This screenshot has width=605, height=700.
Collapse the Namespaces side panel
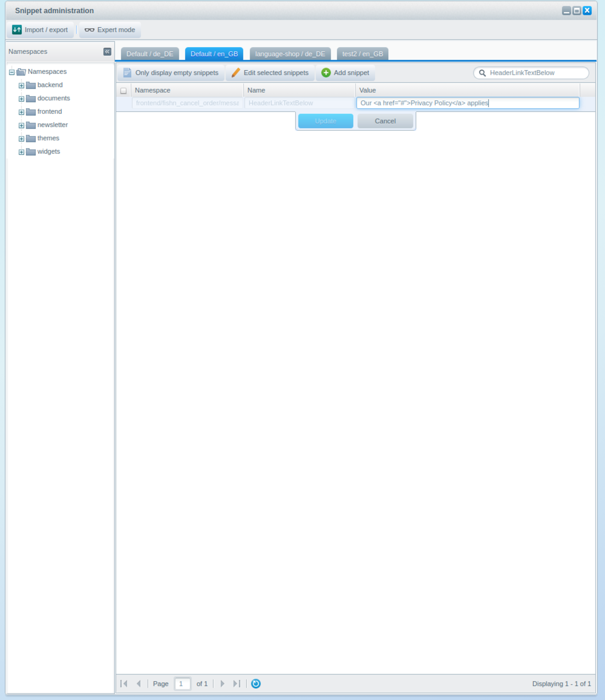107,52
